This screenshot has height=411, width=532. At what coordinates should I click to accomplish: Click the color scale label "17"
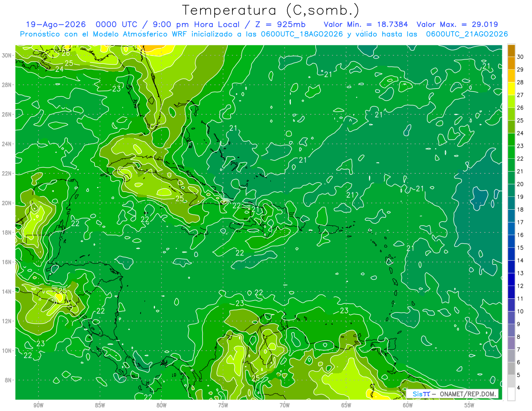tap(520, 222)
